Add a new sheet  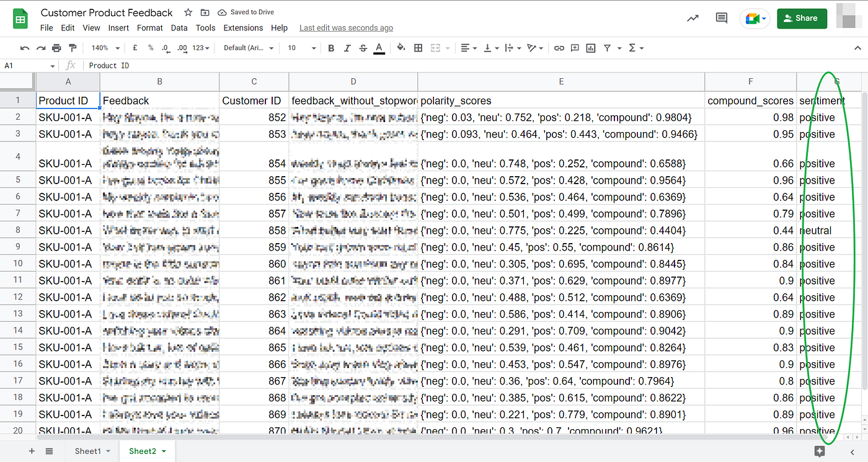point(32,451)
